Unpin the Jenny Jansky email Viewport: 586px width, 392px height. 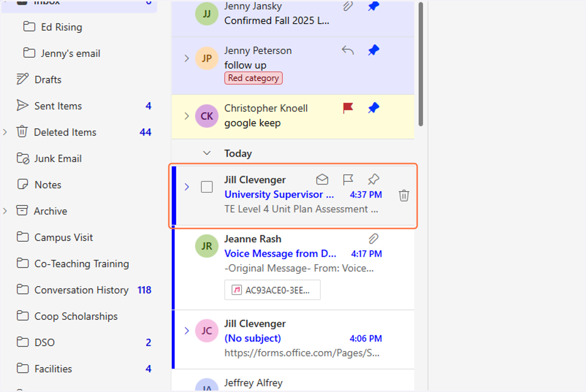pos(374,6)
